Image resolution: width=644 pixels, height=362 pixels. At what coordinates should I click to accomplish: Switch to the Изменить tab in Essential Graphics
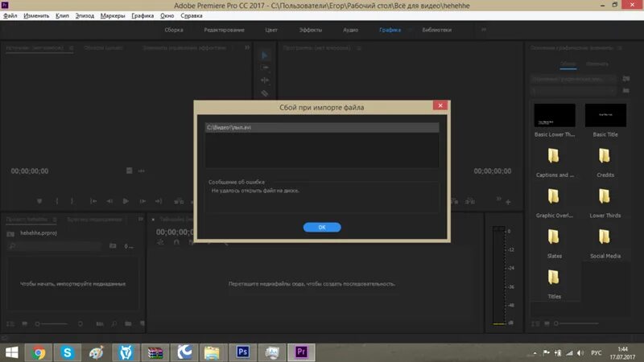click(597, 64)
